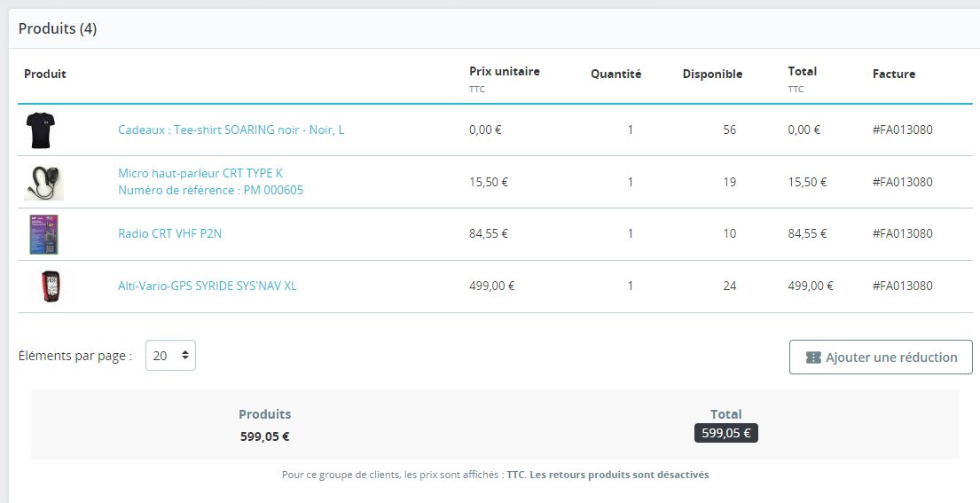Click the Facture column header
The image size is (980, 503).
click(894, 74)
